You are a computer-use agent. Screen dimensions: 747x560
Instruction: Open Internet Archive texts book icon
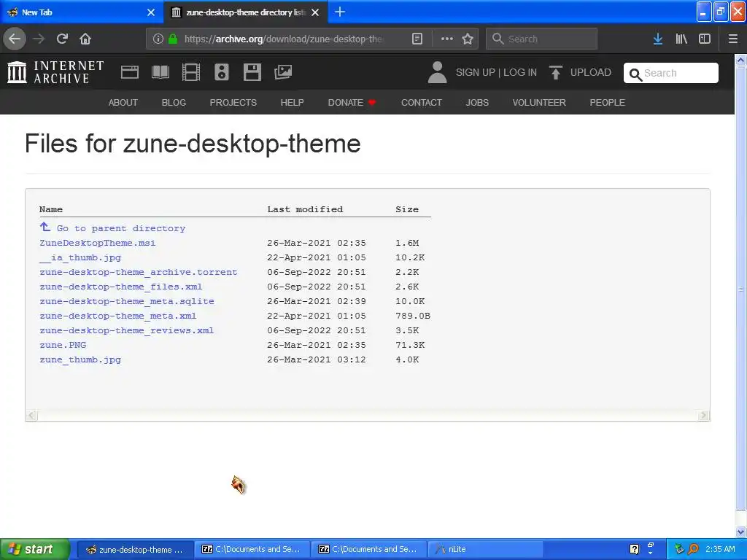tap(160, 72)
